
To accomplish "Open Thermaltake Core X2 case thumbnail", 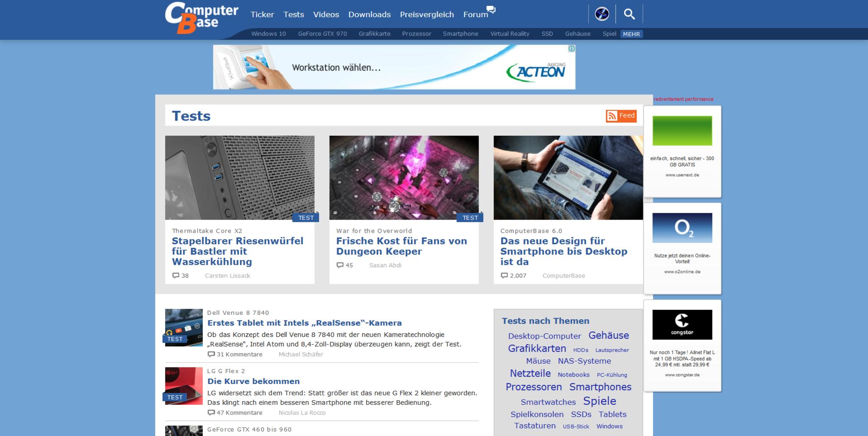I will coord(240,177).
